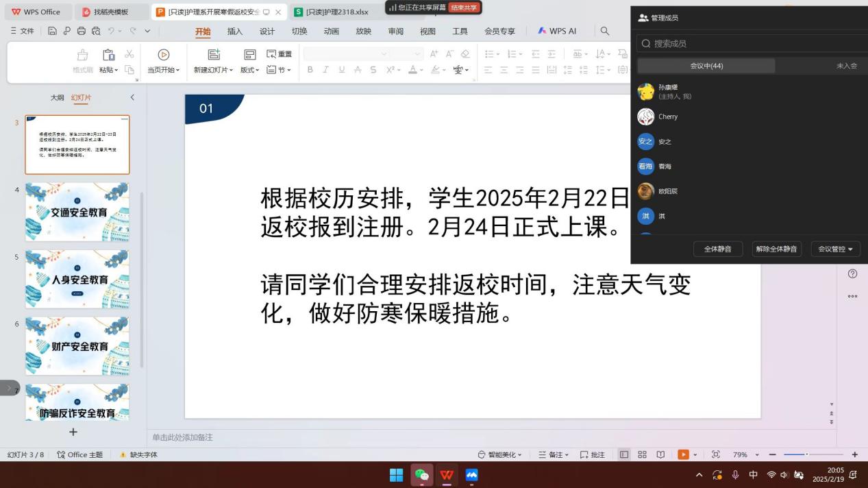Click Mute All (全体静音) button
The height and width of the screenshot is (488, 868).
point(718,249)
